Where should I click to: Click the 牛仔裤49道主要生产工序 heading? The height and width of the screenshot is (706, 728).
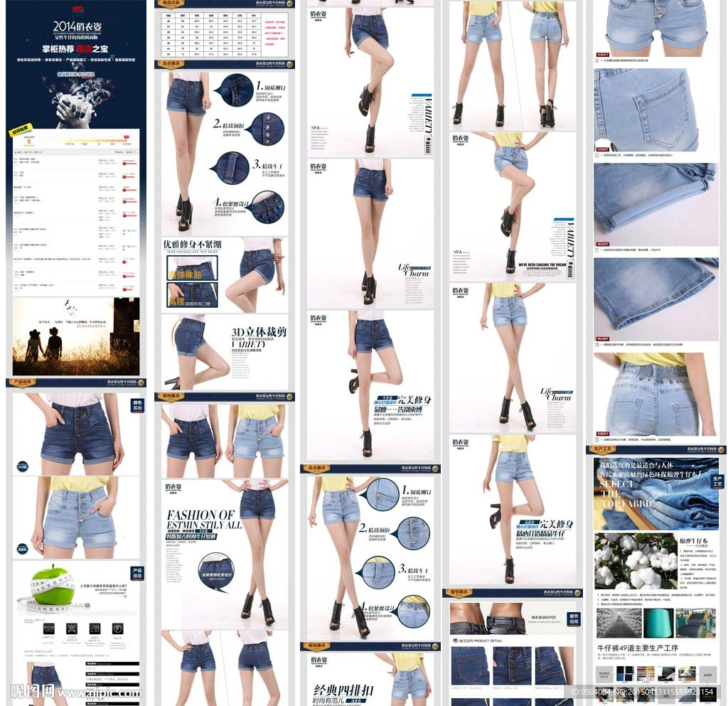point(638,648)
